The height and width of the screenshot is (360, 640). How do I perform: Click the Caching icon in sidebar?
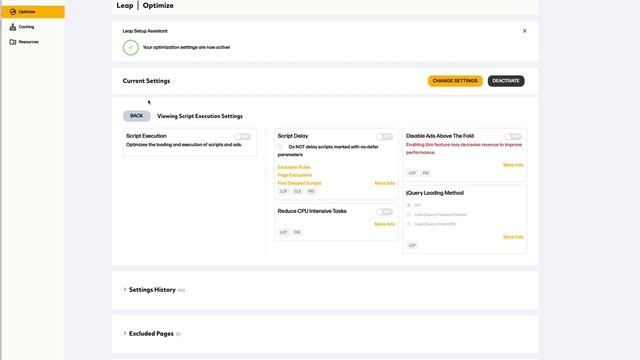pos(13,27)
